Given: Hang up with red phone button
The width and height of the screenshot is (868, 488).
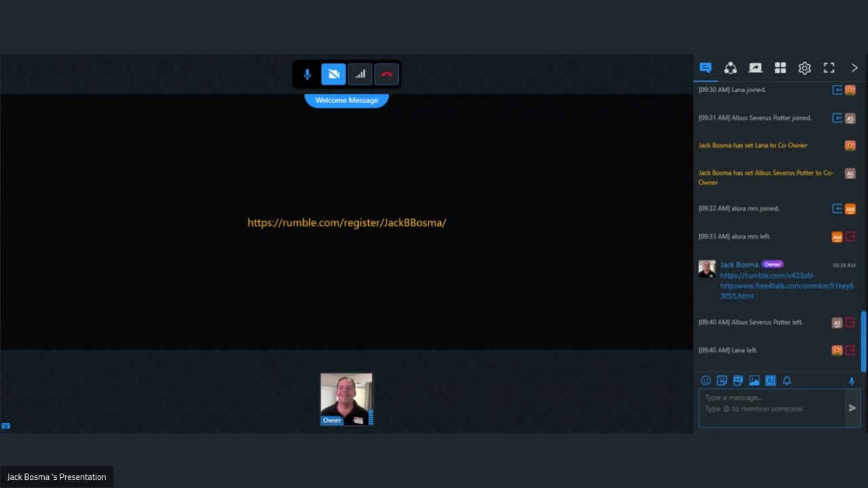Looking at the screenshot, I should coord(387,75).
